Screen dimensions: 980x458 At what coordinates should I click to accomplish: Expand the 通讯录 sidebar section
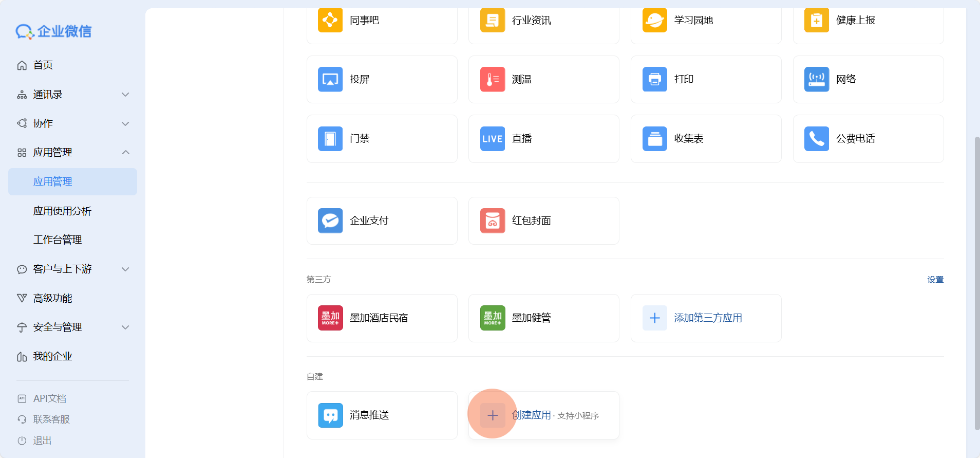click(x=125, y=95)
